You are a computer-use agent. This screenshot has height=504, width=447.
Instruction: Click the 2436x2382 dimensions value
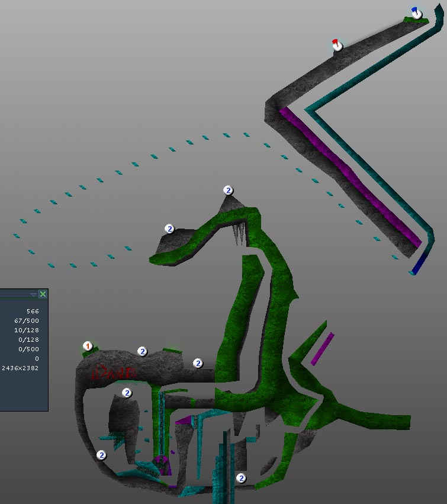[20, 368]
